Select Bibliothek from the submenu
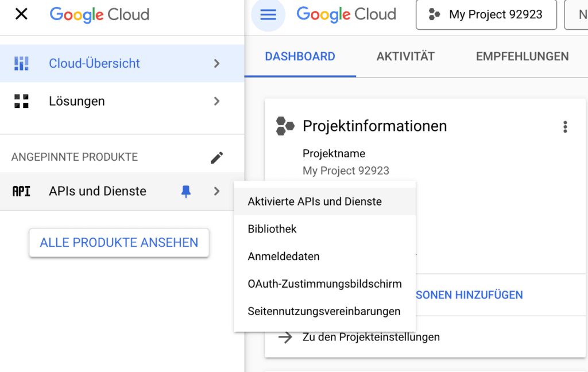Viewport: 588px width, 372px height. (x=325, y=228)
